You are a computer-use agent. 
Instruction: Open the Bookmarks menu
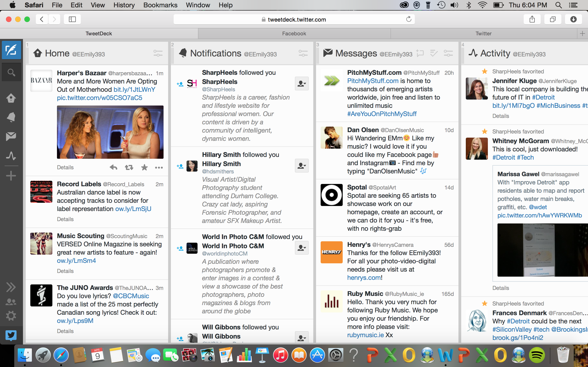point(160,5)
